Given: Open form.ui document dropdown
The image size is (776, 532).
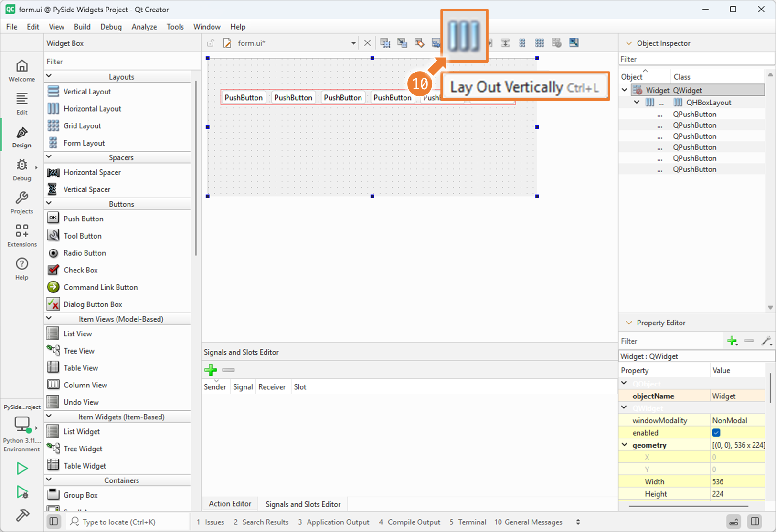Looking at the screenshot, I should (353, 43).
